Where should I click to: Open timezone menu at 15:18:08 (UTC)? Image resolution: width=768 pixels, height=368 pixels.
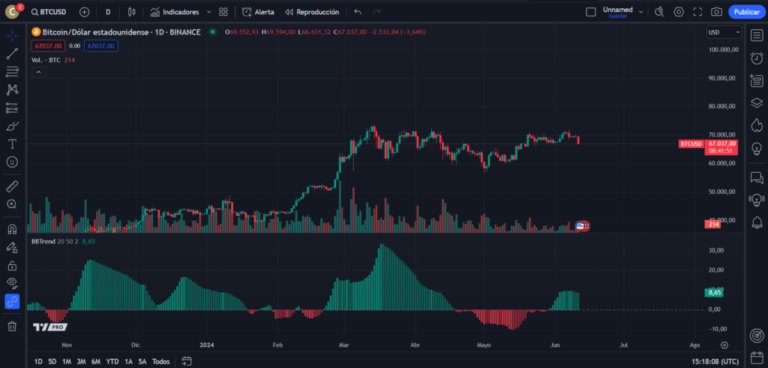(716, 362)
